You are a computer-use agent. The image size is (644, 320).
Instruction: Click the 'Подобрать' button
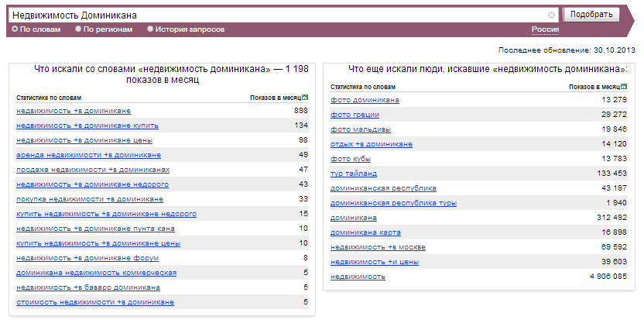591,15
